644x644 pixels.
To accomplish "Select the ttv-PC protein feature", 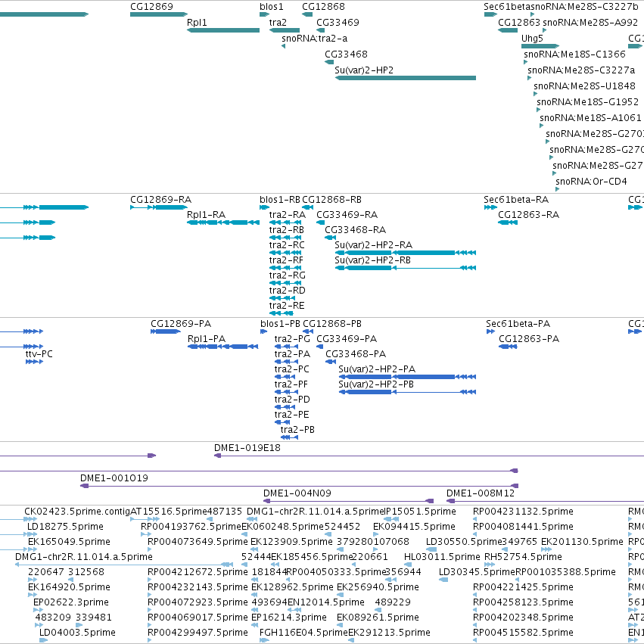I will pos(34,362).
